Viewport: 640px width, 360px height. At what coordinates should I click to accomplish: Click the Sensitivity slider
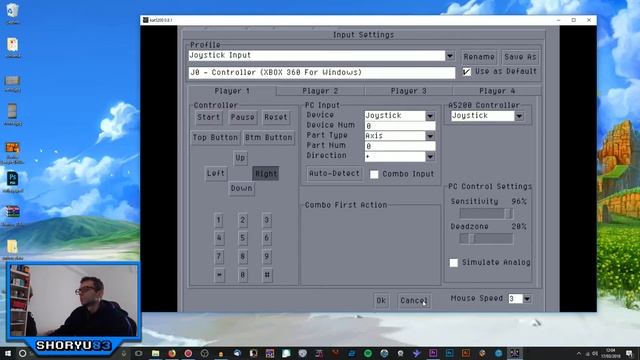(486, 213)
